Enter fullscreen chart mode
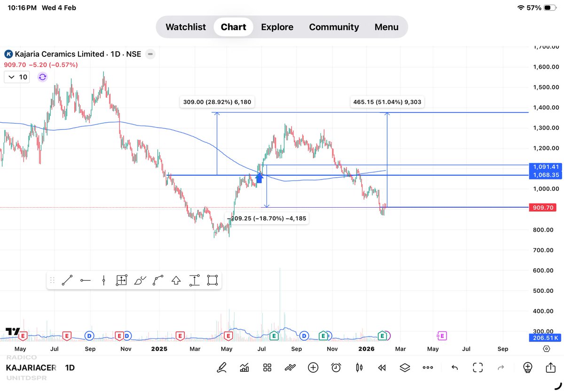The height and width of the screenshot is (392, 564). click(x=478, y=368)
